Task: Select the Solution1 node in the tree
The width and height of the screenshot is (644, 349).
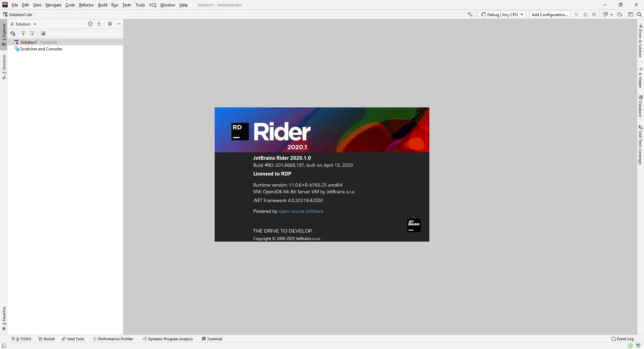Action: point(65,42)
